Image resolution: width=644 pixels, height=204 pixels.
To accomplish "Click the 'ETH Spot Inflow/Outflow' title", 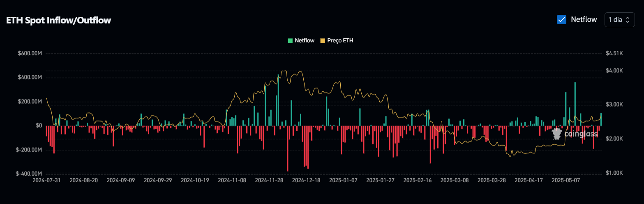I will pos(58,20).
